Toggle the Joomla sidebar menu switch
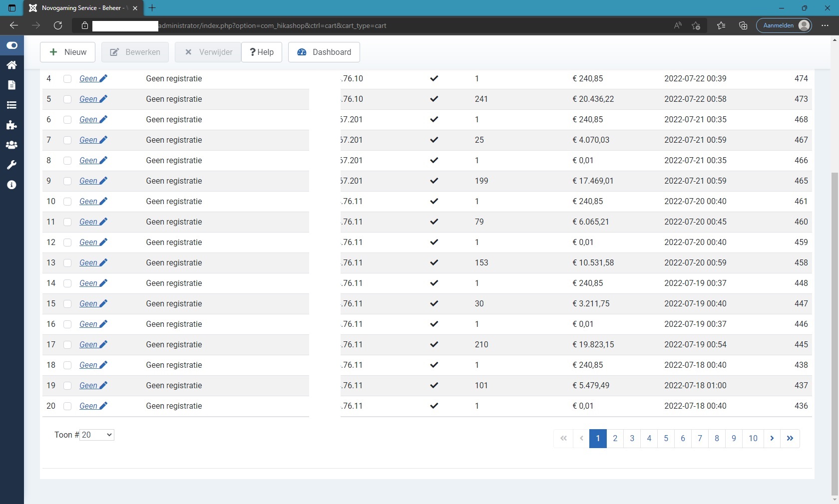 pyautogui.click(x=12, y=45)
